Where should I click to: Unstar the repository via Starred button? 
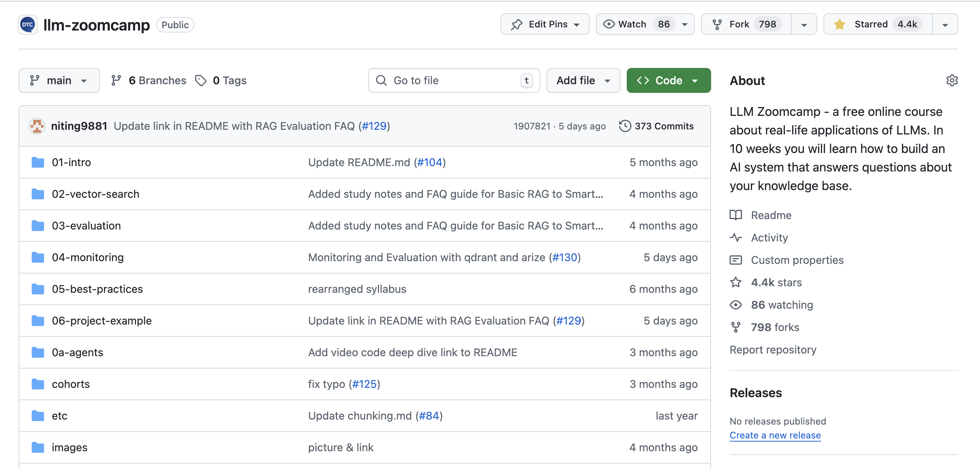tap(877, 24)
